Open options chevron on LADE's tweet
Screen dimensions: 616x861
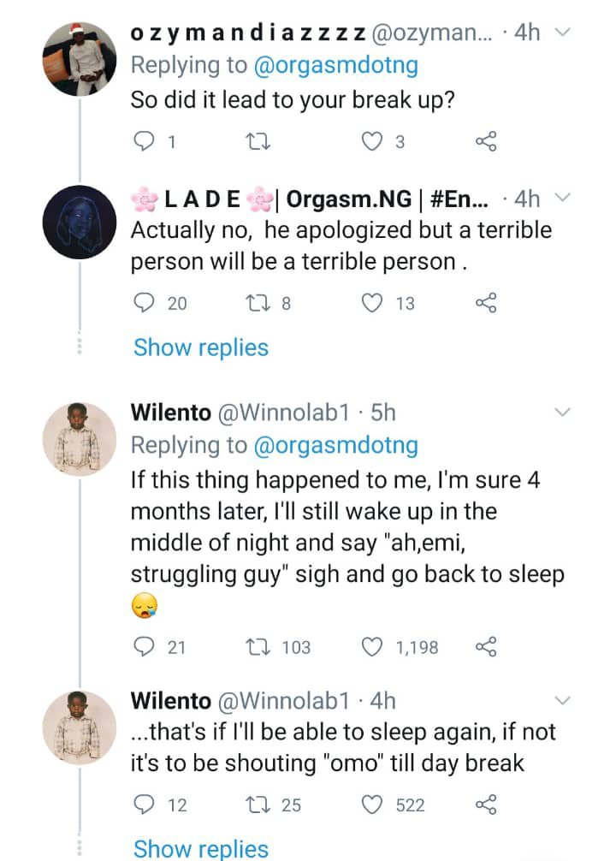(562, 199)
